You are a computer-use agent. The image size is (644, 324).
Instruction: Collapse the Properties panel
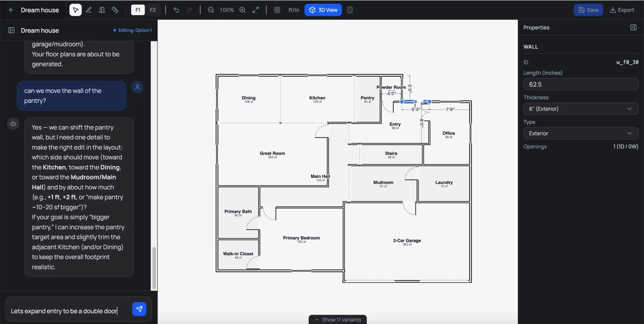pyautogui.click(x=634, y=28)
